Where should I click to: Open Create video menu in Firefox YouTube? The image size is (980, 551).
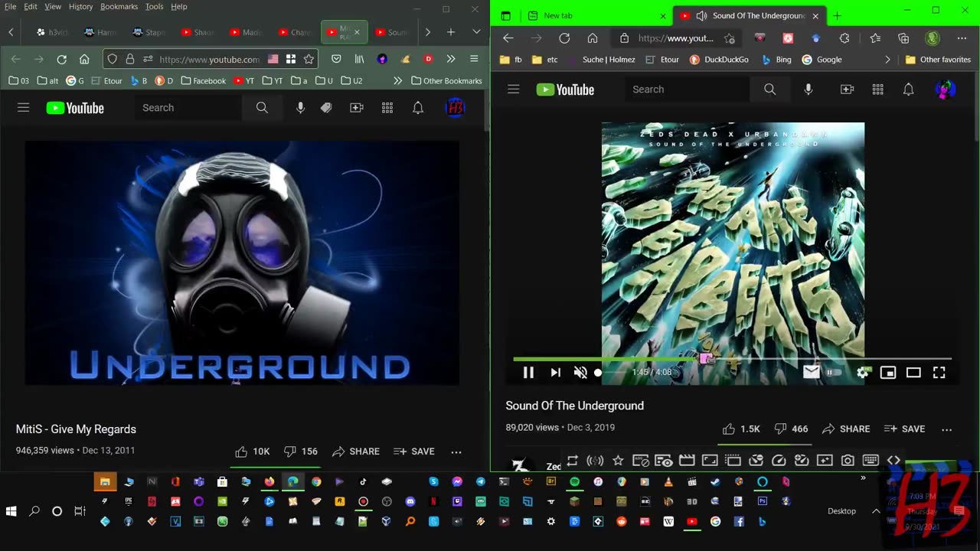point(357,108)
